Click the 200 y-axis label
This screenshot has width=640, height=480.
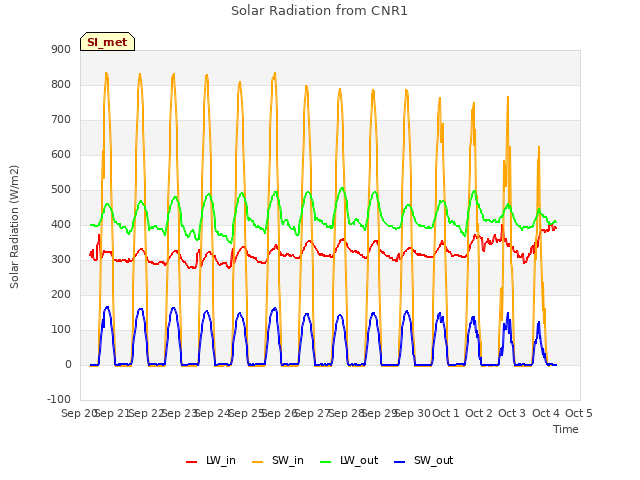pyautogui.click(x=61, y=295)
